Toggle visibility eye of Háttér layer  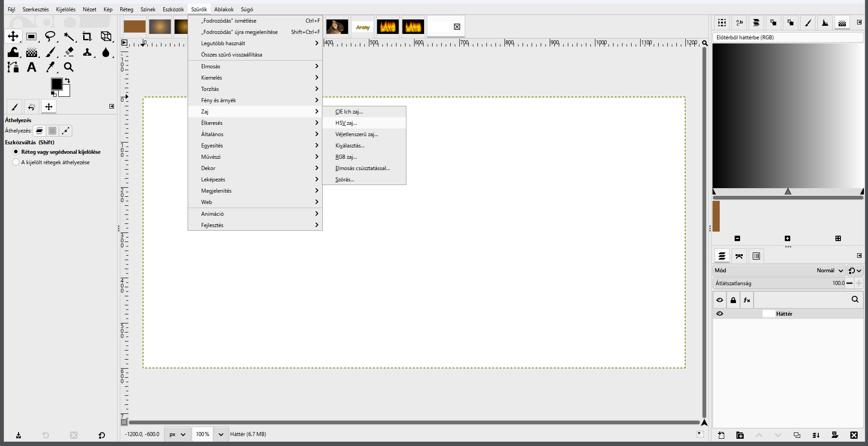(720, 314)
